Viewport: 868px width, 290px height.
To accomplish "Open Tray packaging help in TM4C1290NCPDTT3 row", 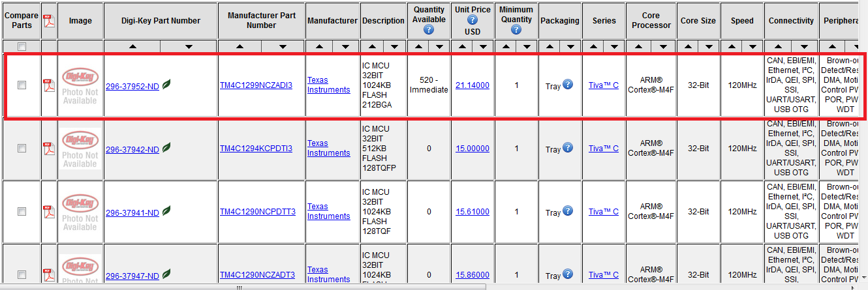I will [568, 211].
